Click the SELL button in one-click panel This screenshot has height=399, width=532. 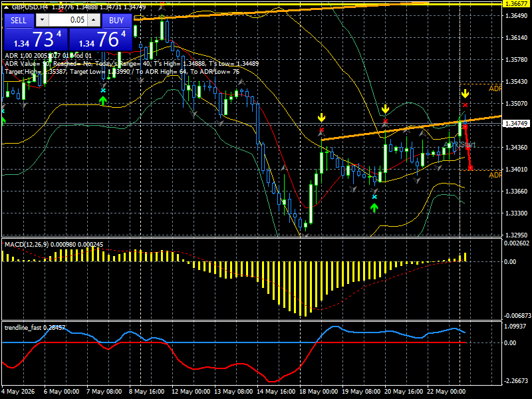[19, 21]
